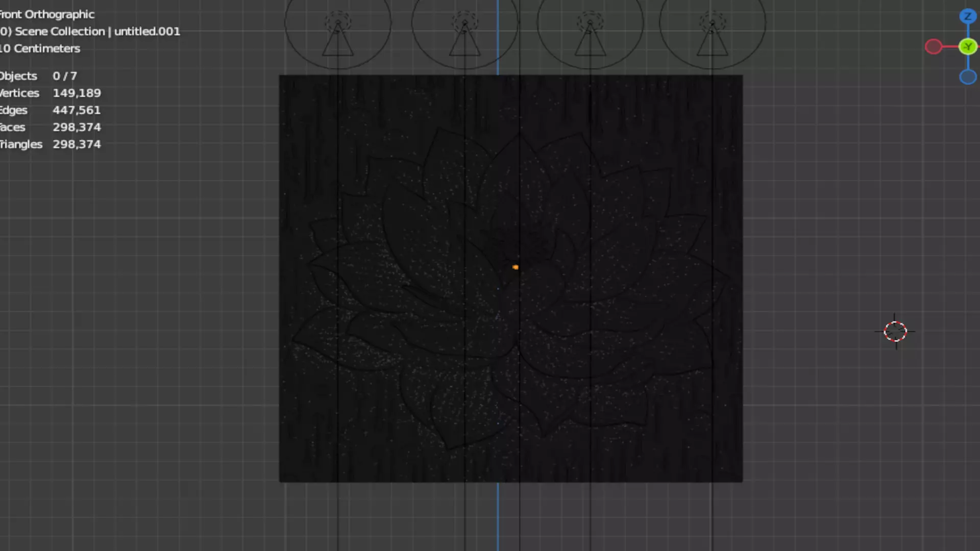Click the Objects 0 / 7 statistic

coord(39,76)
